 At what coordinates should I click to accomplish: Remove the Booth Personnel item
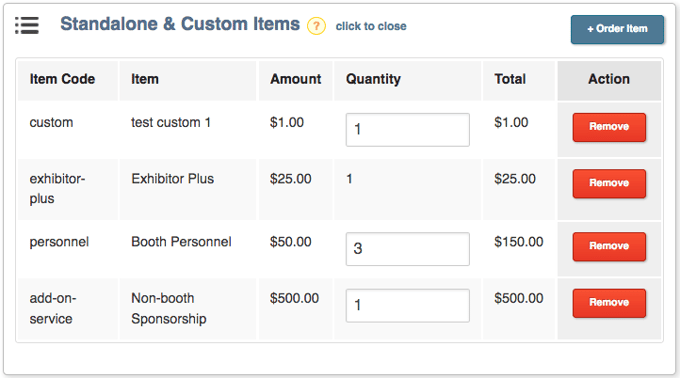[609, 246]
